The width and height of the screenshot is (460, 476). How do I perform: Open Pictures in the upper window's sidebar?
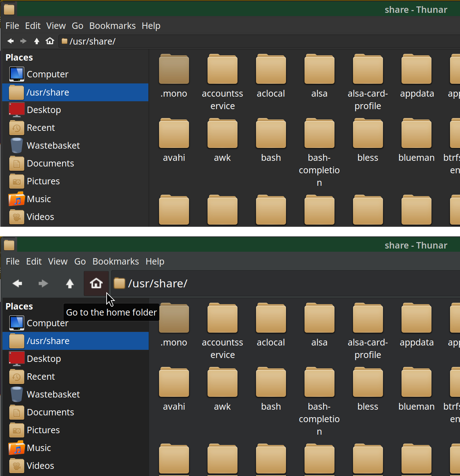point(75,181)
